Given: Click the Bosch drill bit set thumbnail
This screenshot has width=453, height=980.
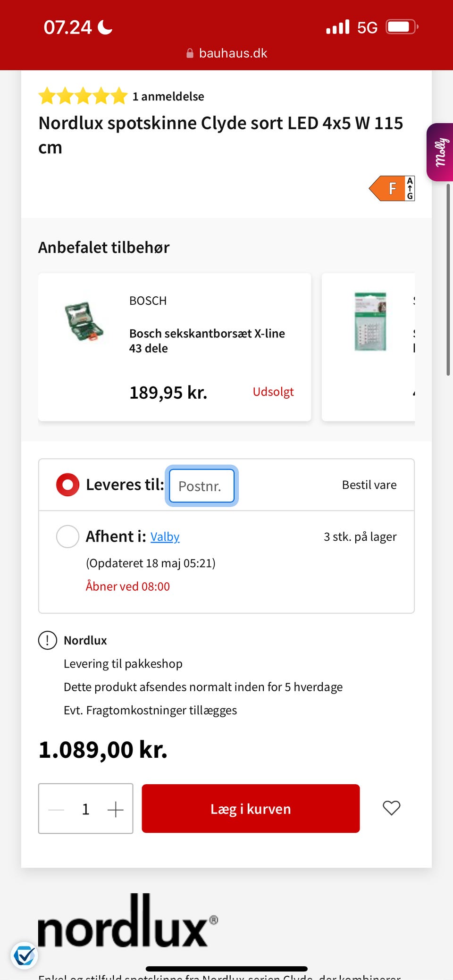Looking at the screenshot, I should 84,322.
